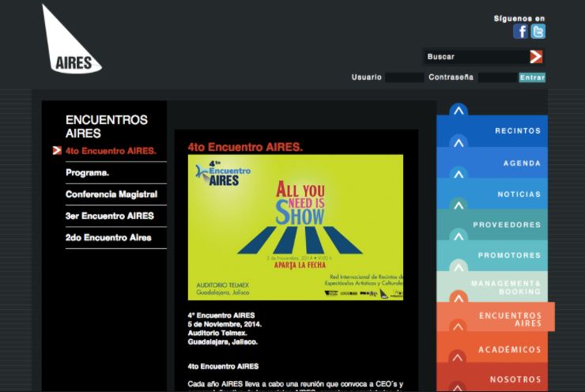The height and width of the screenshot is (392, 585).
Task: Click the up-arrow icon above Agenda
Action: tap(459, 143)
